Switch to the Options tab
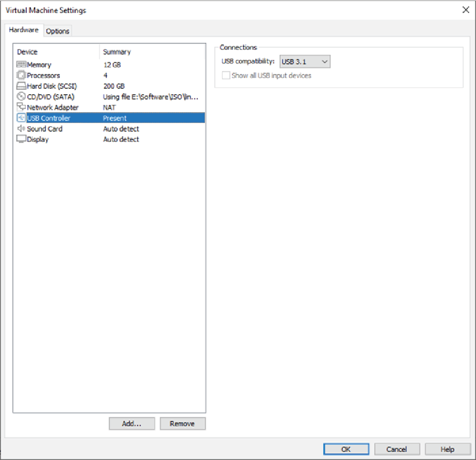The image size is (476, 460). (x=58, y=31)
